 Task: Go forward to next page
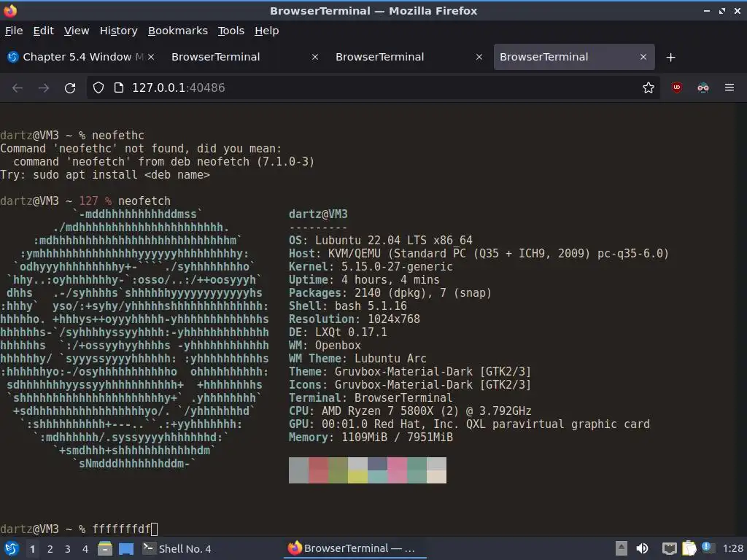43,87
